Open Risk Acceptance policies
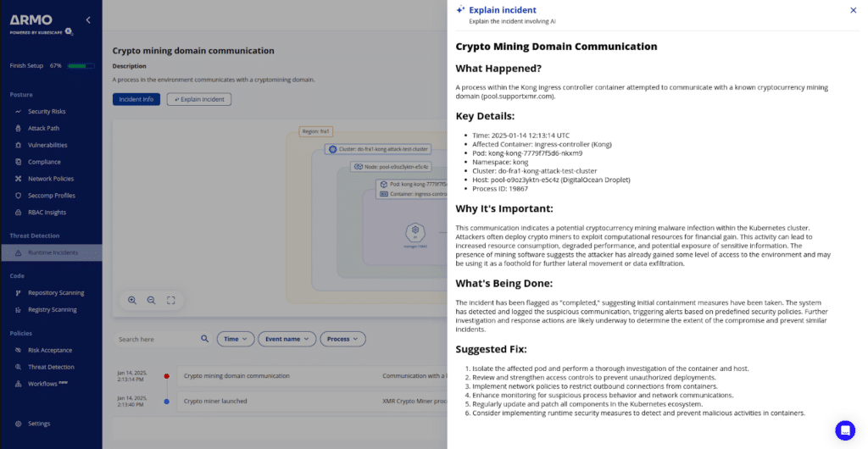The image size is (868, 449). coord(50,350)
